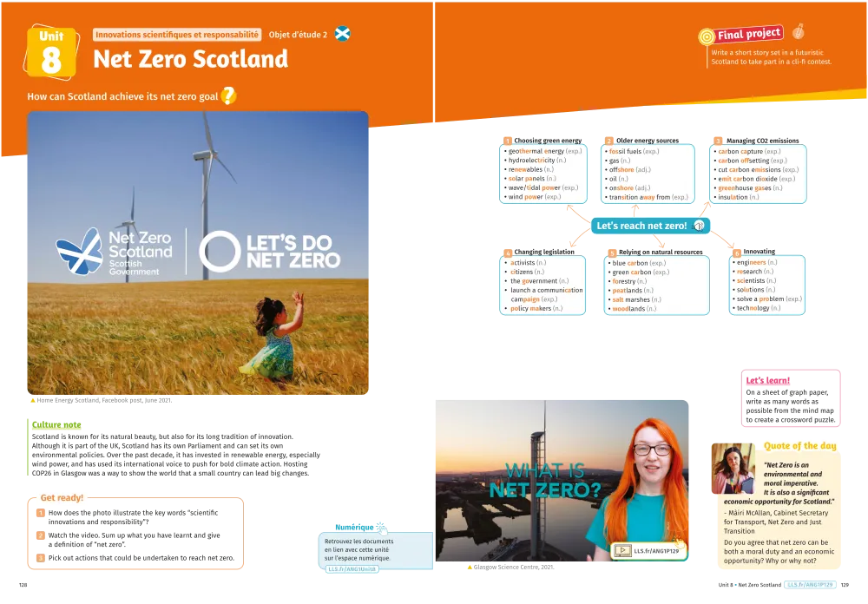This screenshot has height=604, width=868.
Task: Open the LLS.fr/ANG1Unit8 link
Action: click(x=352, y=569)
